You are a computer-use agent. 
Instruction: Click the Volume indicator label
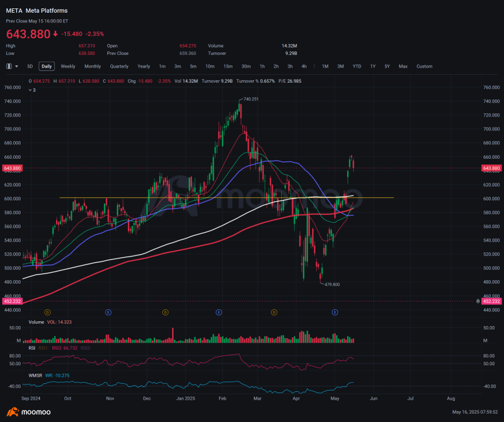pos(36,322)
